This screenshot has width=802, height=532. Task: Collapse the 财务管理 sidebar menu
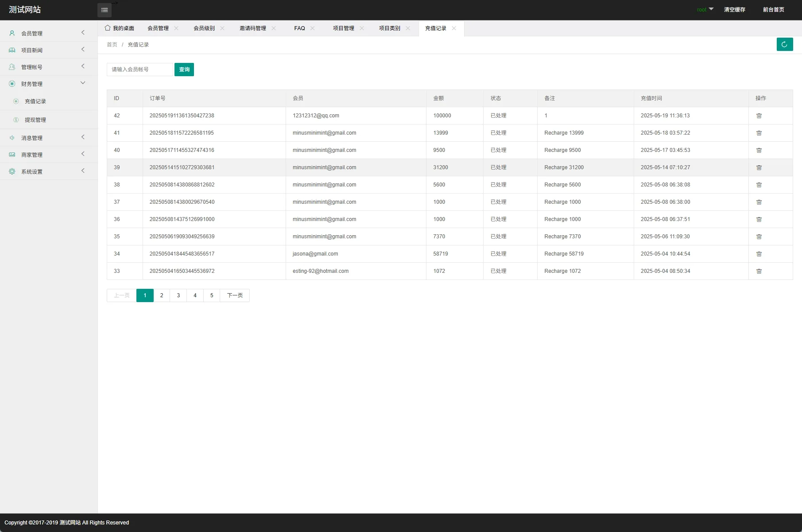pos(49,84)
